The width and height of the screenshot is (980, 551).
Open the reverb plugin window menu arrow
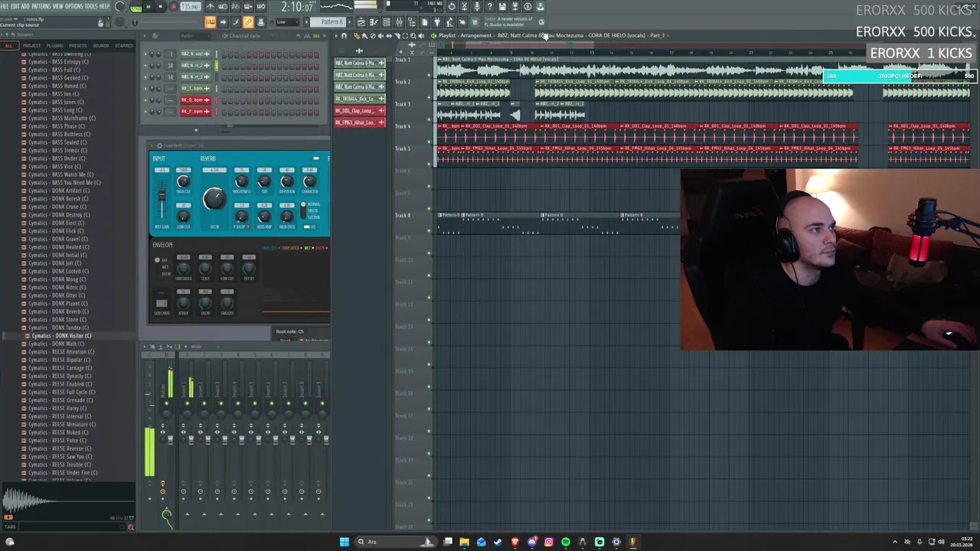point(152,145)
